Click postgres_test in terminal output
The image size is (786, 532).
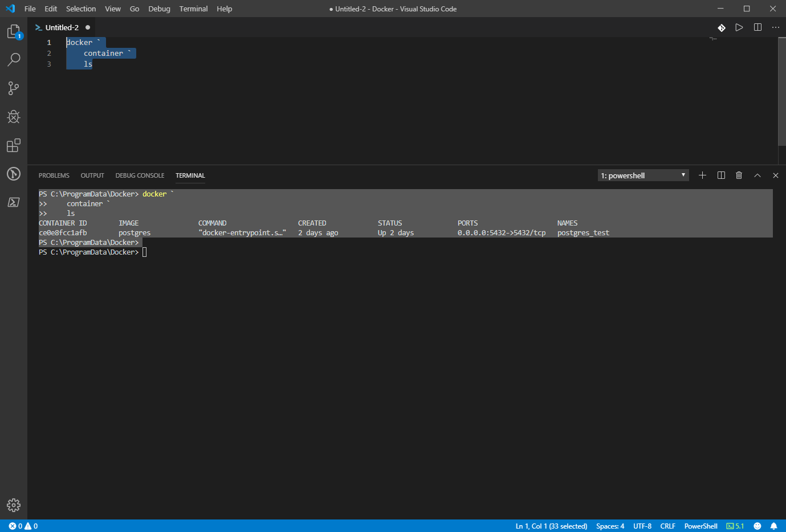583,232
